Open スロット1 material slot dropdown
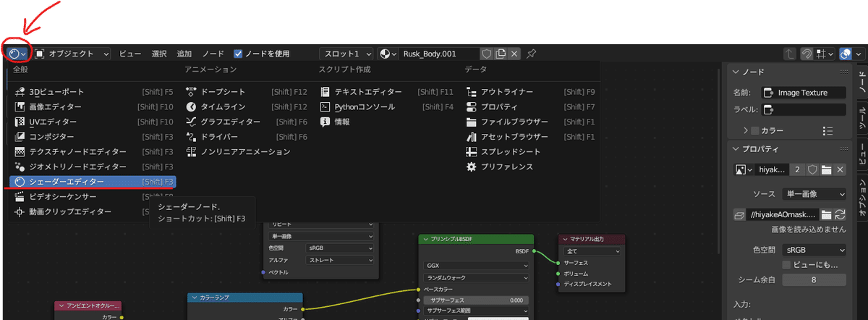Viewport: 868px width, 320px height. (346, 54)
